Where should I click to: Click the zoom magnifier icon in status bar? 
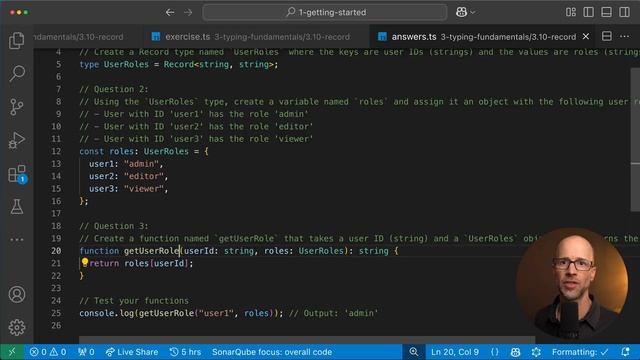click(413, 352)
